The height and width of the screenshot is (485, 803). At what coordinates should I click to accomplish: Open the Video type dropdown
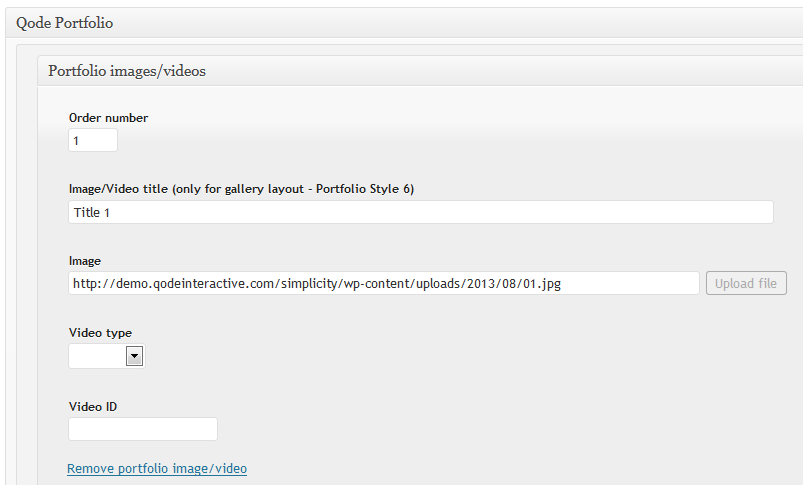pos(106,356)
